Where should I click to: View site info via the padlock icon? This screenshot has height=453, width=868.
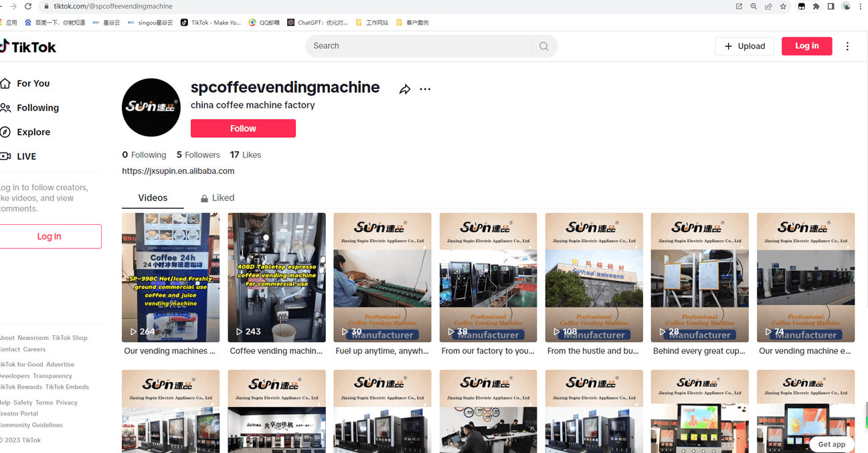tap(46, 7)
